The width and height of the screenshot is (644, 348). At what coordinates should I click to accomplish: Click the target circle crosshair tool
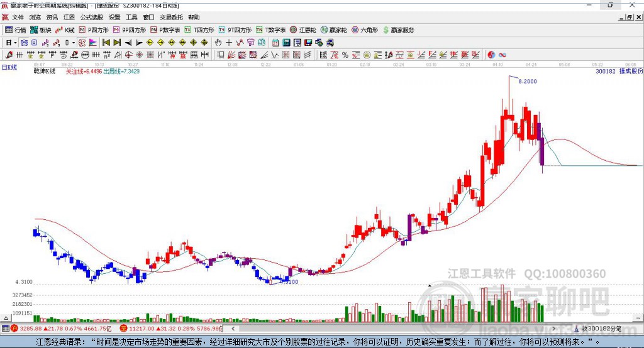click(128, 55)
